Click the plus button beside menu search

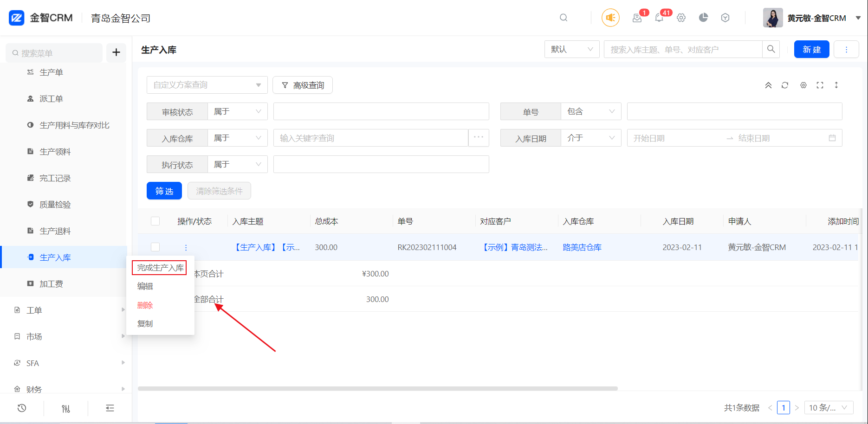pos(116,52)
